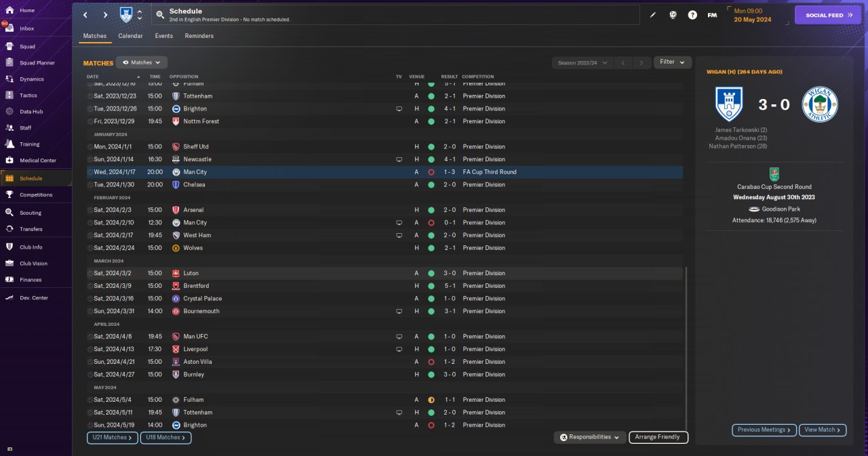Viewport: 868px width, 456px height.
Task: Open the Data Hub icon
Action: point(9,112)
